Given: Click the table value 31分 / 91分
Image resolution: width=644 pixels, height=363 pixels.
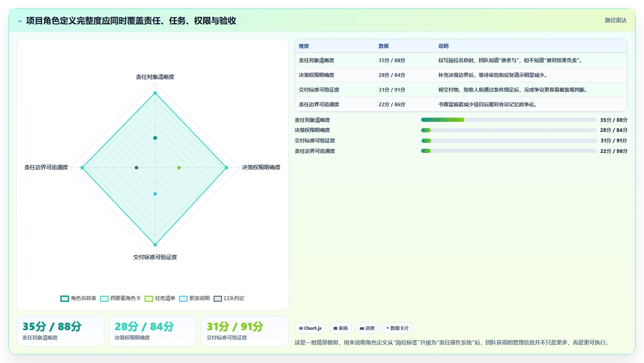Looking at the screenshot, I should [392, 90].
